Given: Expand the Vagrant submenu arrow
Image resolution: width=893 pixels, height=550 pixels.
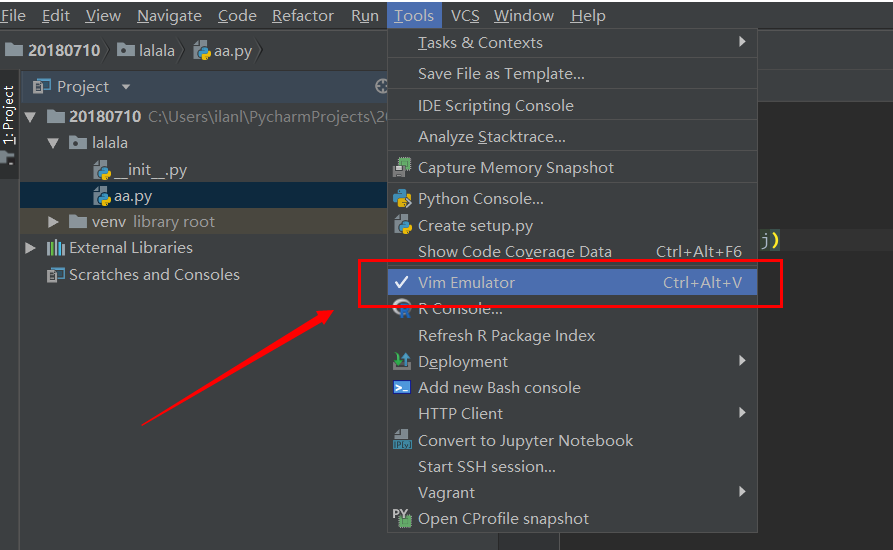Looking at the screenshot, I should [x=742, y=491].
